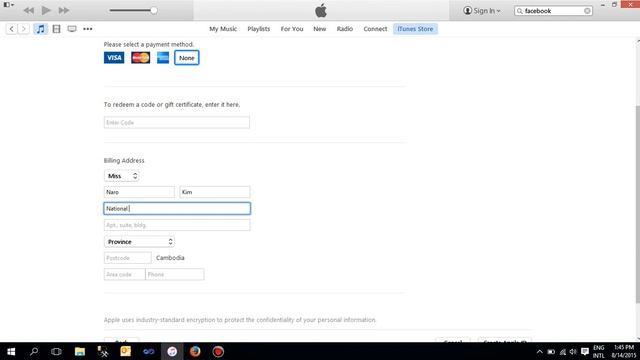Click the first name field with Naro

(x=139, y=192)
